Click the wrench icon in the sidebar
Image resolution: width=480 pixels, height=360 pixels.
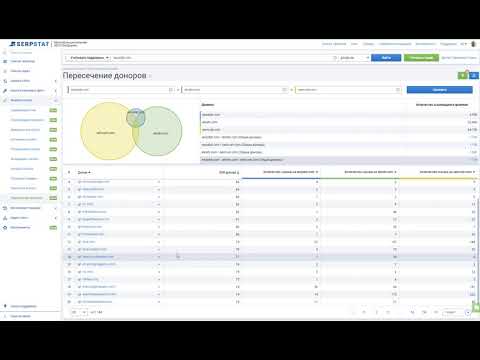click(x=5, y=91)
